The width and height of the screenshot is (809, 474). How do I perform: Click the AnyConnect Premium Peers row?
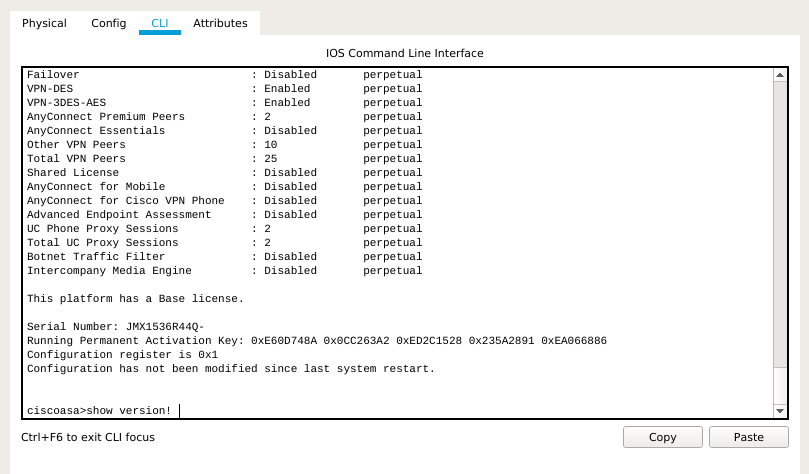click(x=224, y=117)
